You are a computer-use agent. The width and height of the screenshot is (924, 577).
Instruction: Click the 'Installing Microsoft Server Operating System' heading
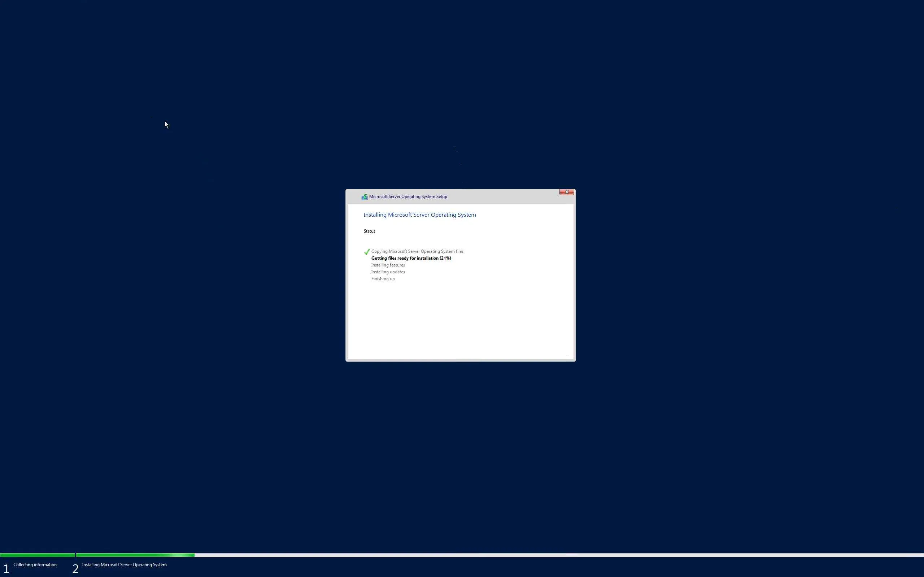[x=419, y=215]
